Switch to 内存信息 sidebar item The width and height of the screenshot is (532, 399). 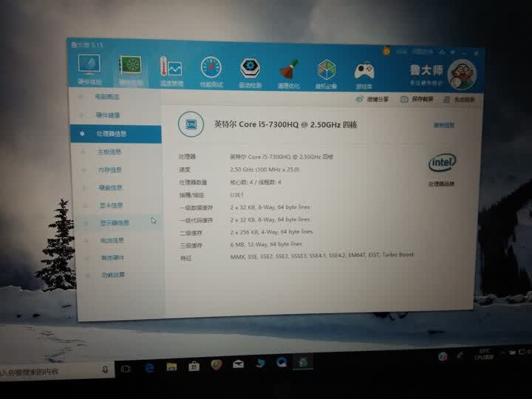(110, 170)
